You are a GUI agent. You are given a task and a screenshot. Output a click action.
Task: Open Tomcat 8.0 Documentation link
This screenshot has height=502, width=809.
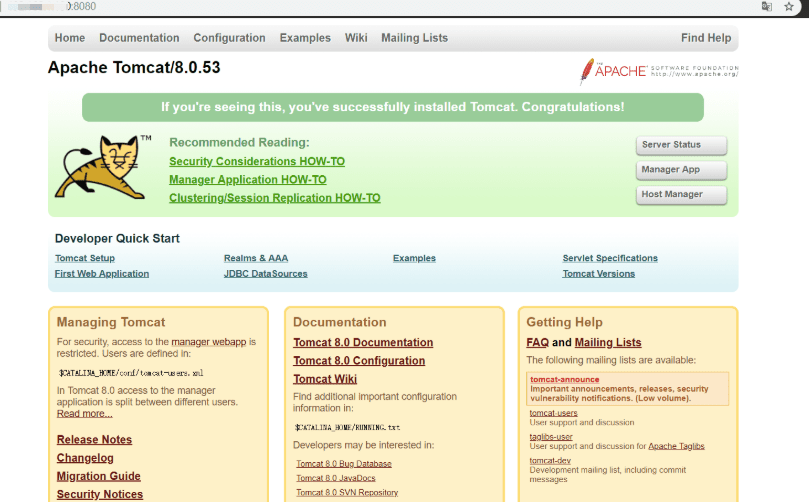point(363,343)
